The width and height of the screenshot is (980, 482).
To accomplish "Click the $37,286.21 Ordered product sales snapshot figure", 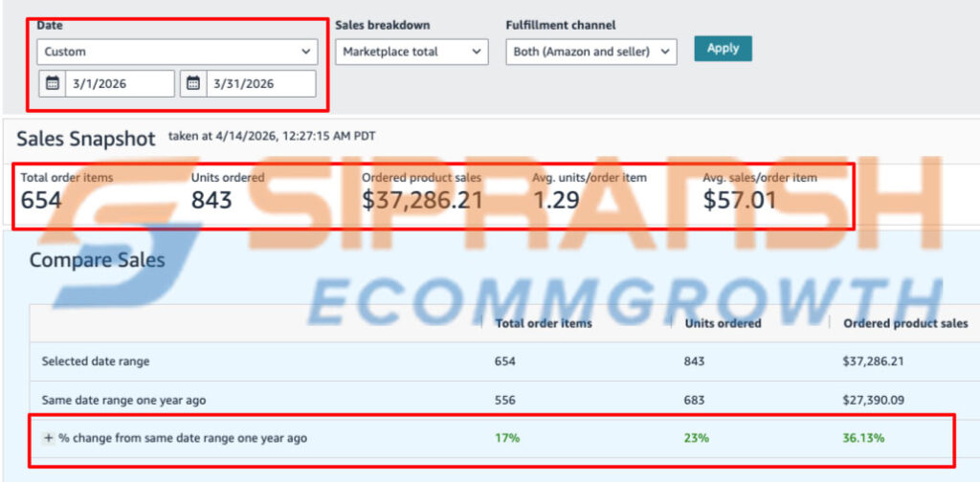I will tap(422, 201).
